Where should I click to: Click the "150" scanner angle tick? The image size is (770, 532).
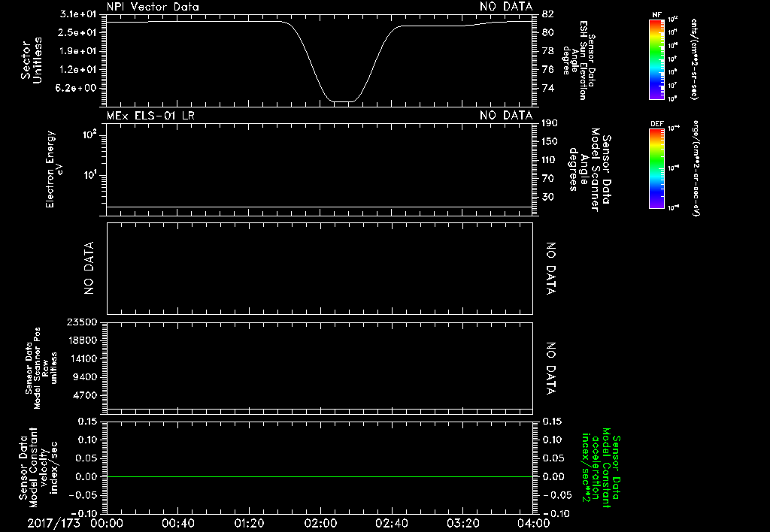[x=550, y=142]
